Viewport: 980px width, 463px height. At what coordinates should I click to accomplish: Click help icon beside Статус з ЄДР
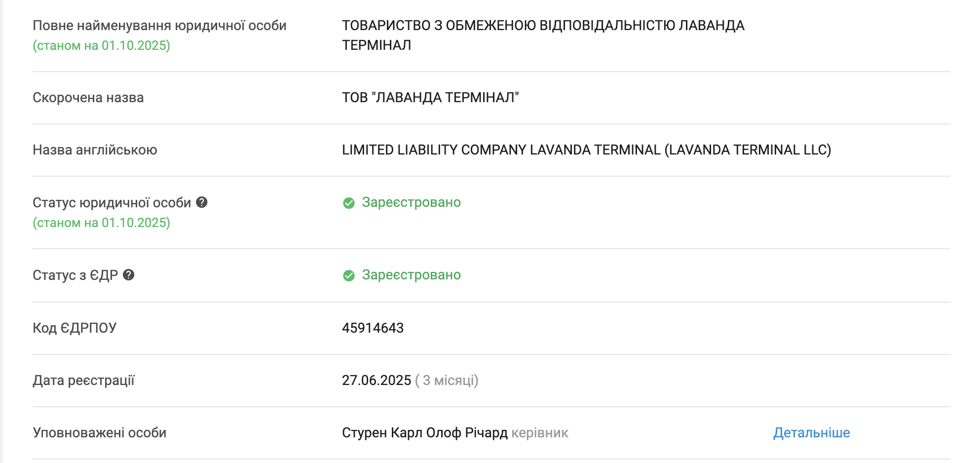pos(129,275)
